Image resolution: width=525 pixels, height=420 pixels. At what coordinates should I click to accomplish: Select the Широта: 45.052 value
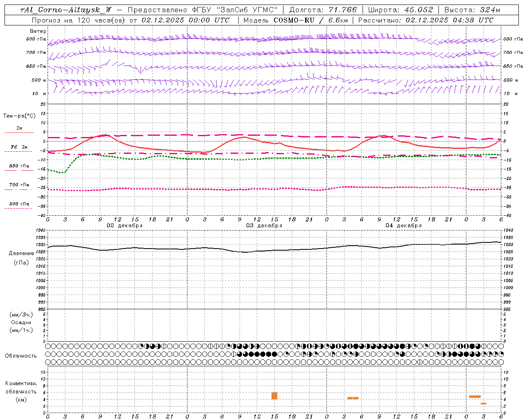click(400, 10)
